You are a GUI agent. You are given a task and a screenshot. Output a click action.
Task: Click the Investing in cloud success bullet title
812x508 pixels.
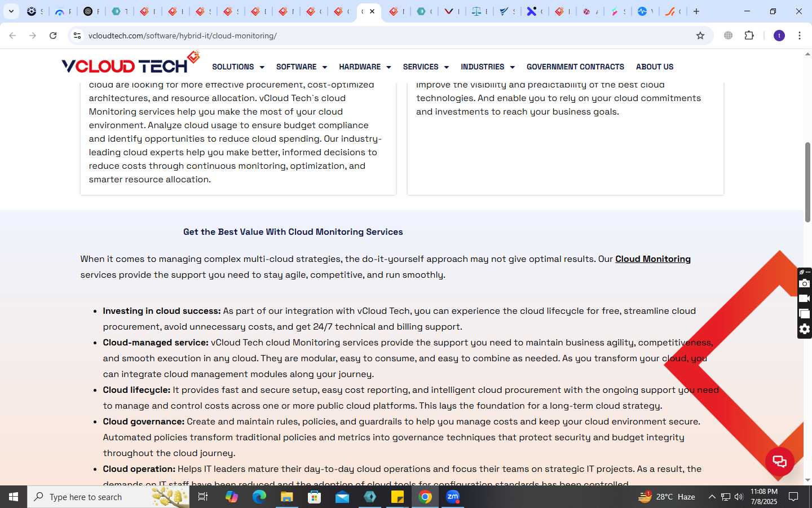(x=162, y=311)
